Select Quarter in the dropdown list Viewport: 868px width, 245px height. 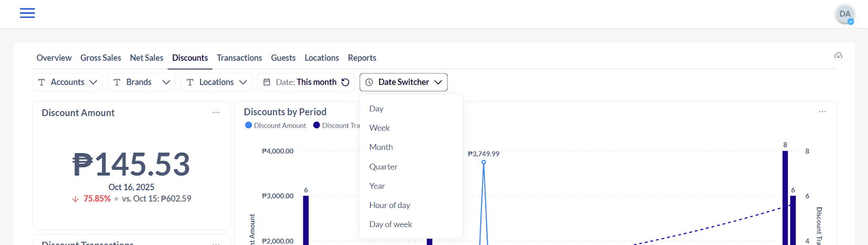[383, 167]
